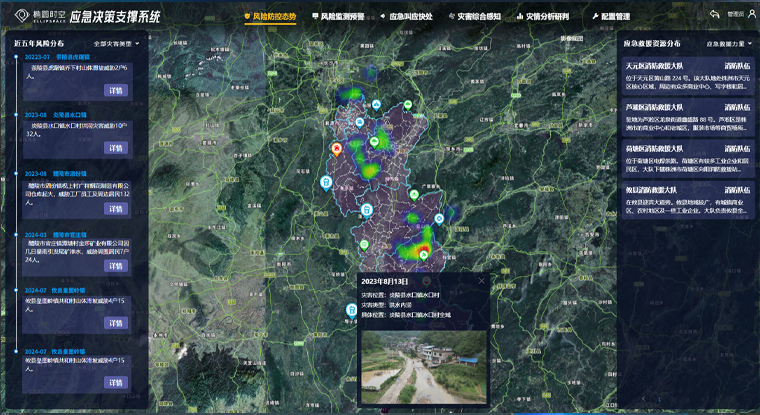Click 详情 button for 2024-03 醴陵市官庄镇

[x=115, y=267]
